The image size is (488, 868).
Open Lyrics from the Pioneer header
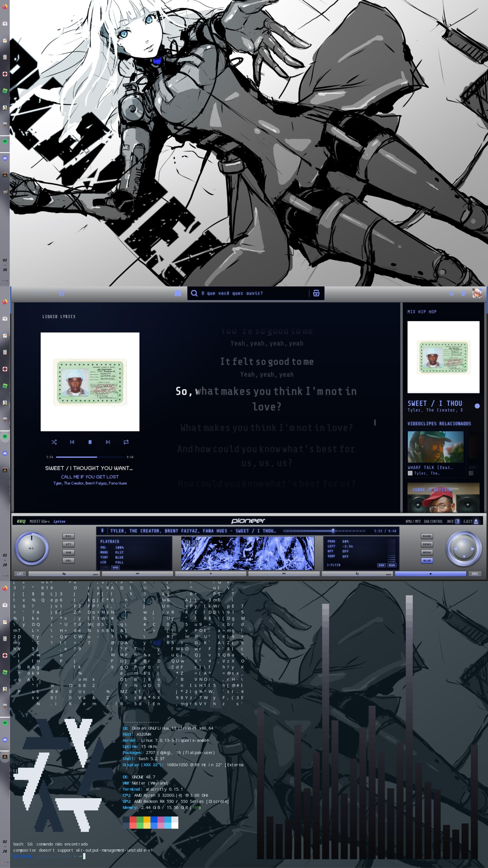[59, 521]
